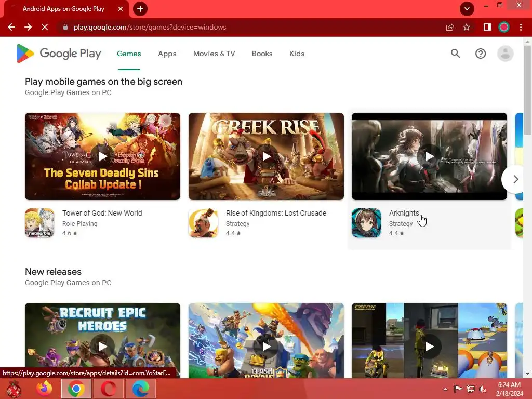Play the Clash Royale trailer video
This screenshot has height=399, width=532.
click(267, 347)
